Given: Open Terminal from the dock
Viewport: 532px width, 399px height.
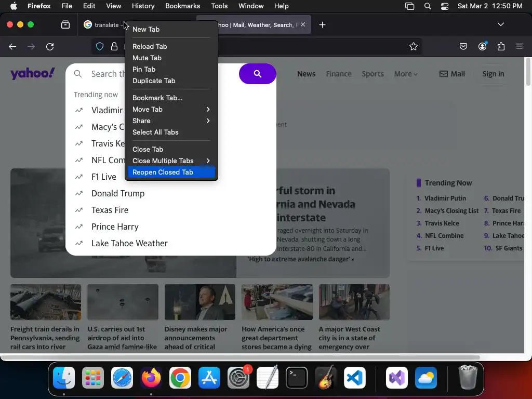Looking at the screenshot, I should 297,378.
